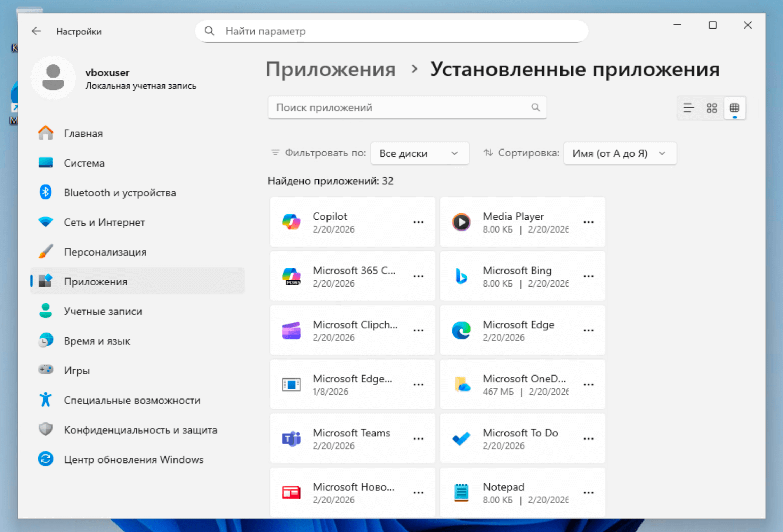Expand the 'Все диски' filter dropdown
The image size is (783, 532).
coord(419,153)
